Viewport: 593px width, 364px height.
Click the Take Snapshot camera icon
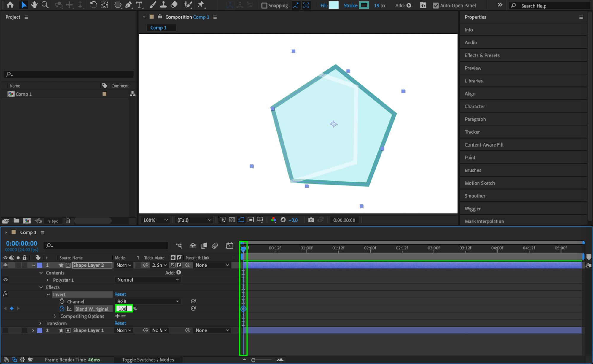[311, 220]
